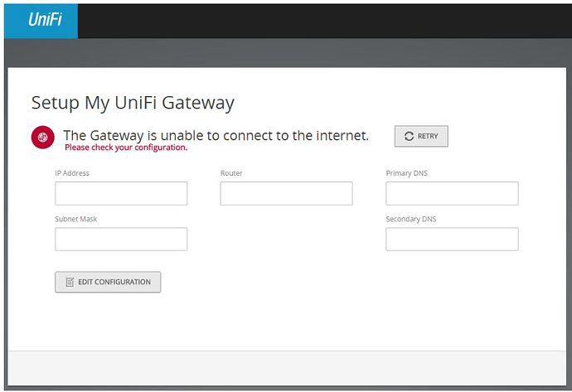Click 'Please check your configuration.' warning text
The width and height of the screenshot is (572, 392).
(x=126, y=148)
